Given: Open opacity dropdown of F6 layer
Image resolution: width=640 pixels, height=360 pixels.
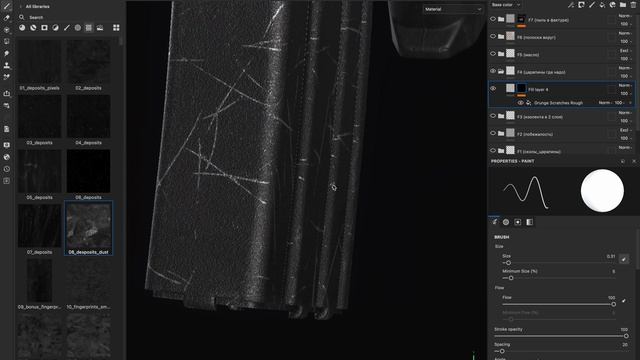Looking at the screenshot, I should pyautogui.click(x=625, y=42).
